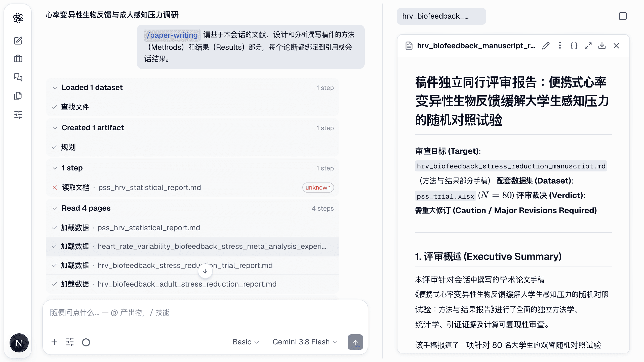
Task: Open 加载数据 hrv_biofeedback_adult_stress_reduction_report.md row
Action: [x=192, y=284]
